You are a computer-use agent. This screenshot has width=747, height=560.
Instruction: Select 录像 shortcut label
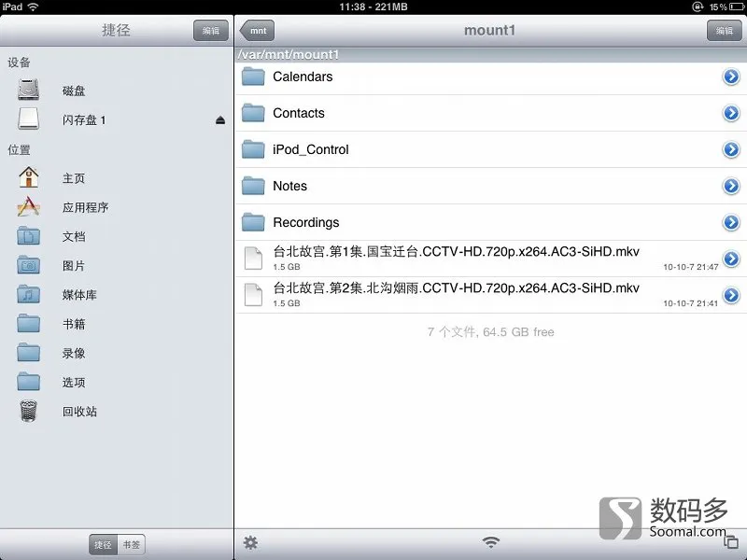[74, 353]
